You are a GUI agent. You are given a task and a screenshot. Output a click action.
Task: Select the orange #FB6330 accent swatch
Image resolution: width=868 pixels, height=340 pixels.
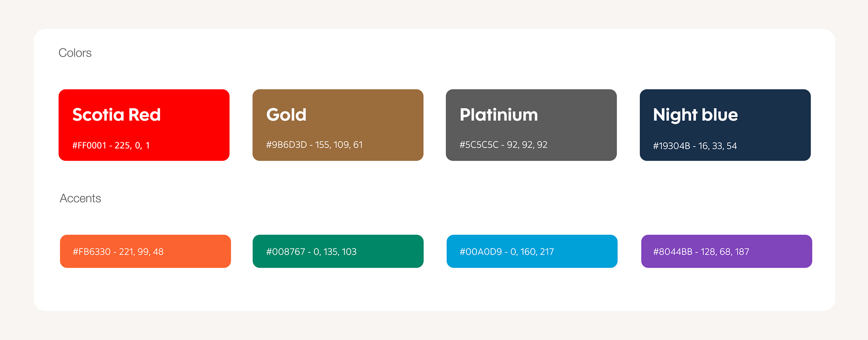coord(146,251)
